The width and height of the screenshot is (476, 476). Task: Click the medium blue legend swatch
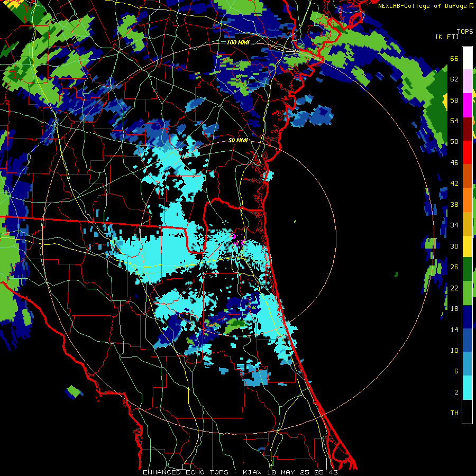[x=467, y=340]
